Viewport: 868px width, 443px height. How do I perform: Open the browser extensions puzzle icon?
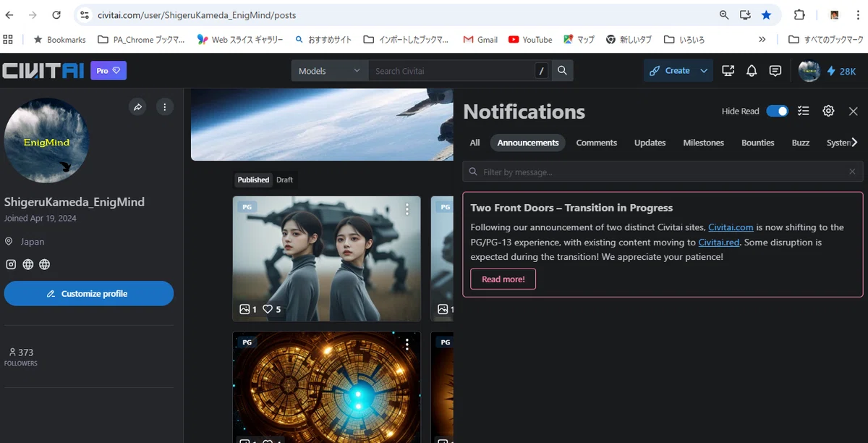(799, 14)
